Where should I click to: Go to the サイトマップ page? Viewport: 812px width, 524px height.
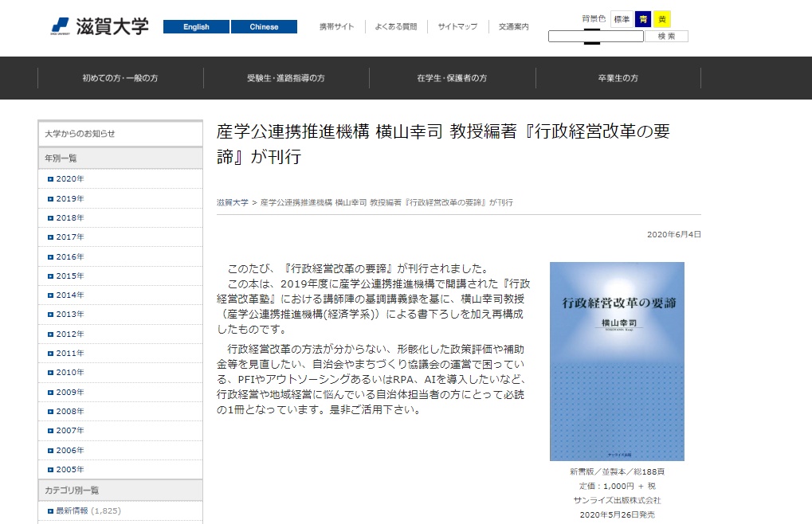point(457,27)
